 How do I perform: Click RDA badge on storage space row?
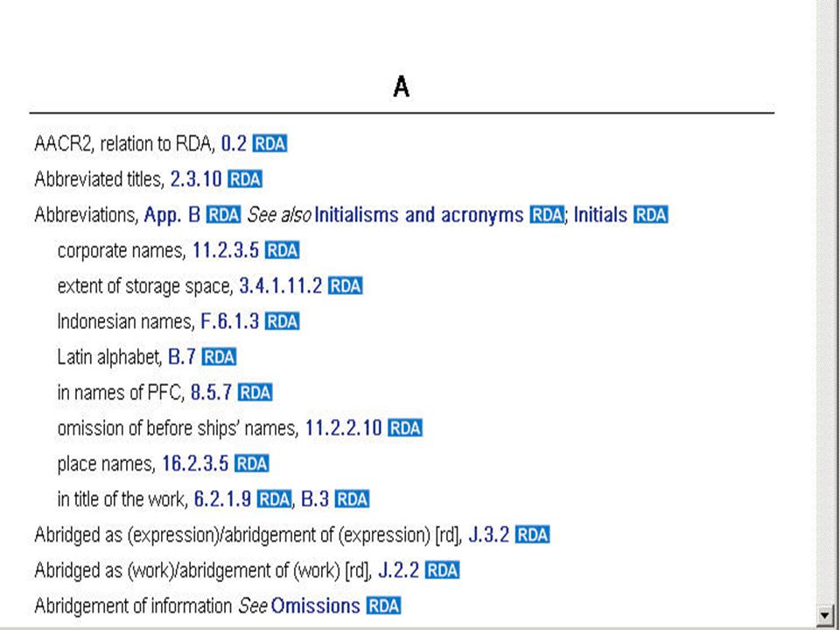(x=346, y=286)
